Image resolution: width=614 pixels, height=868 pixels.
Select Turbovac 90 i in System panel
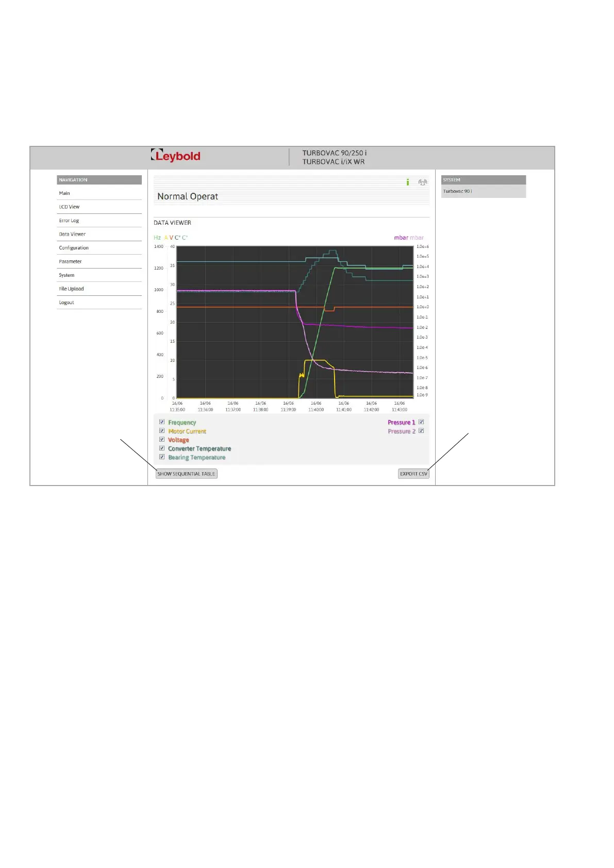pyautogui.click(x=484, y=191)
